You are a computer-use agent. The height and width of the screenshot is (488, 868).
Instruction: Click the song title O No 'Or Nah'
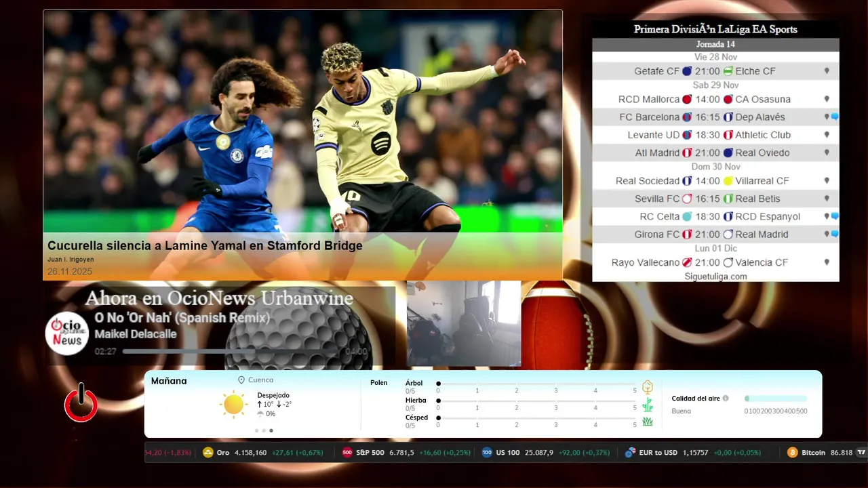pyautogui.click(x=182, y=318)
